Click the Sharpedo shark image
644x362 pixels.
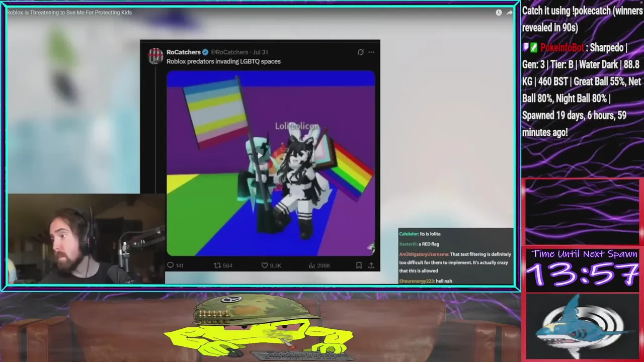[x=583, y=327]
